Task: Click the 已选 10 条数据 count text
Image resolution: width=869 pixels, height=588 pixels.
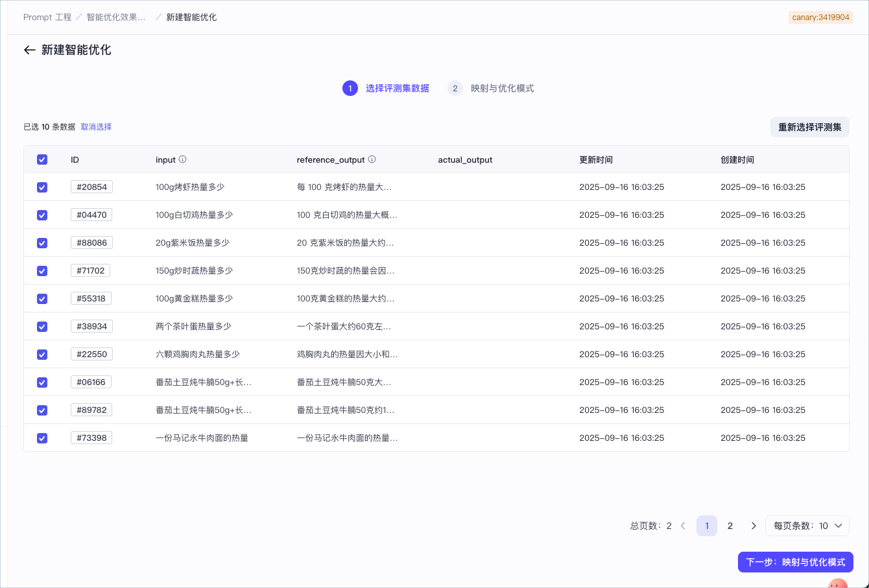Action: 49,127
